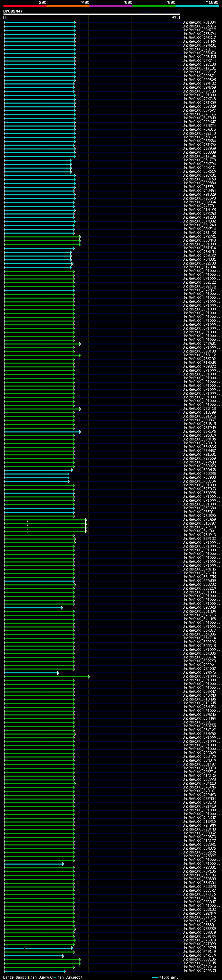Click the alignment bar for UniRef100_Q7X744
Image resolution: width=222 pixels, height=980 pixels.
click(x=40, y=61)
